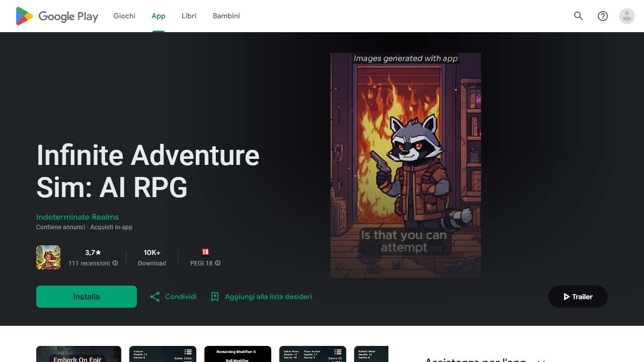Switch to the Giochi tab
The height and width of the screenshot is (362, 644).
[x=124, y=16]
